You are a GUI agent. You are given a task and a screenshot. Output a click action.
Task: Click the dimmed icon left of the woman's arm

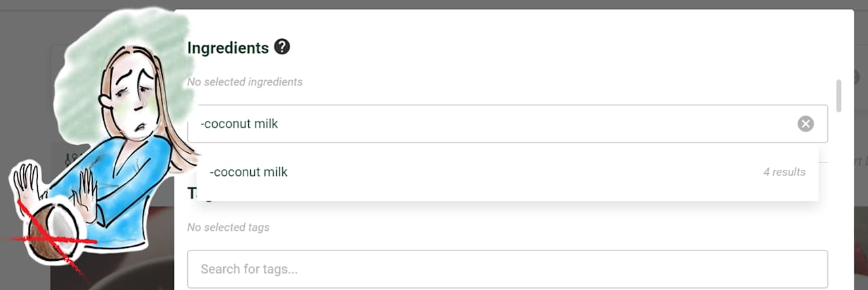[68, 160]
